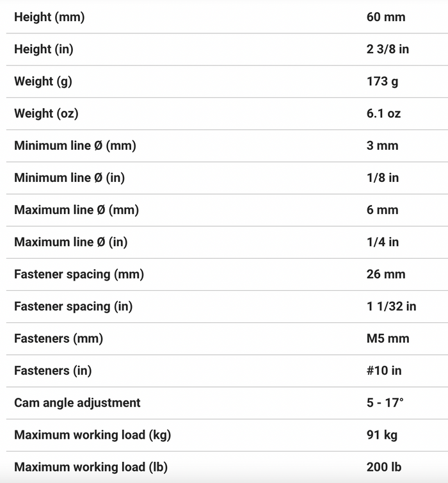Screen dimensions: 448x483
Task: Click Cam angle adjustment label
Action: click(x=77, y=403)
